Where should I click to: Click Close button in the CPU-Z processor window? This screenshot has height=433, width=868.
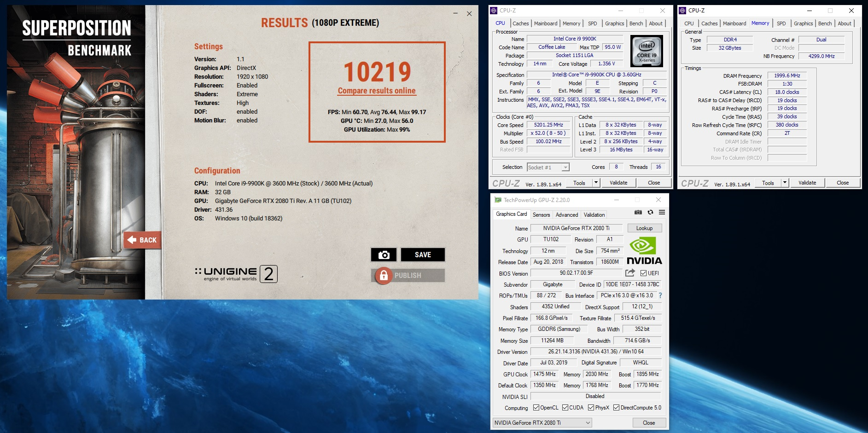[x=654, y=183]
